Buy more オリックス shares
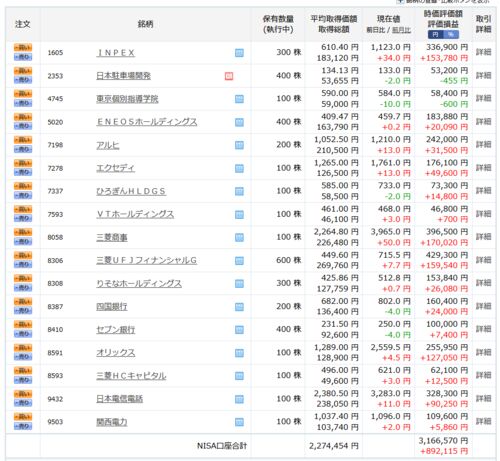 23,348
